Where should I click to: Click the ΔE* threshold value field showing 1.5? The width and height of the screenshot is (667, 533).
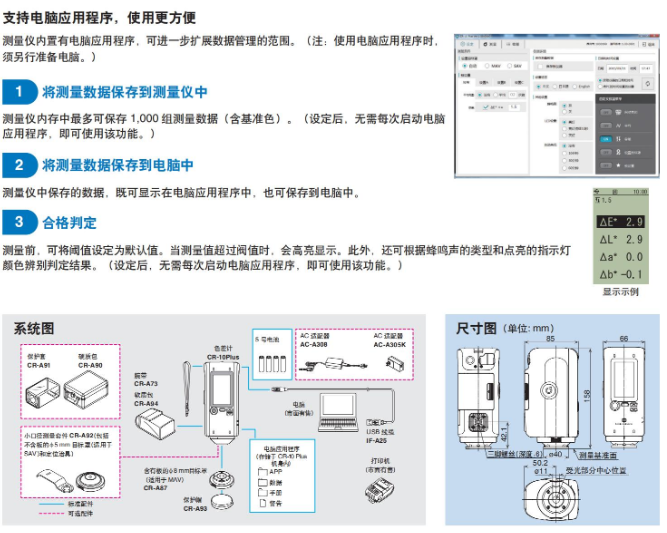point(514,107)
